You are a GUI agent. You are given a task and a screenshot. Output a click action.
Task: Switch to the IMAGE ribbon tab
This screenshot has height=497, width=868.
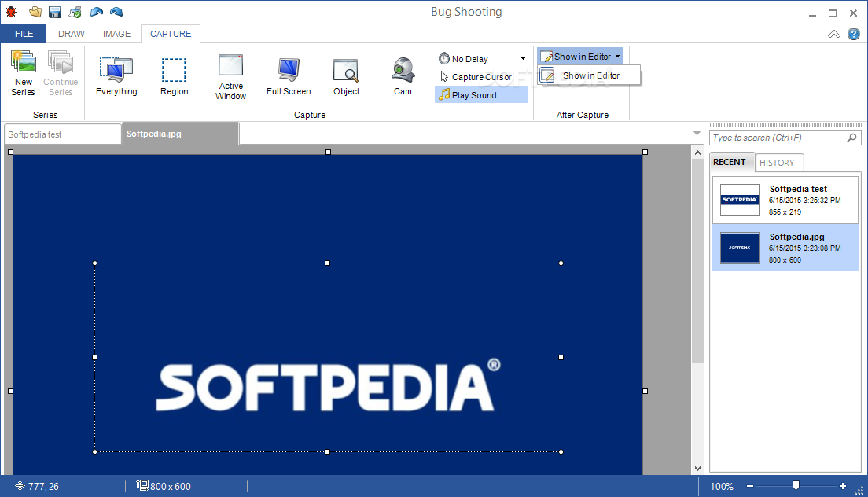tap(117, 34)
